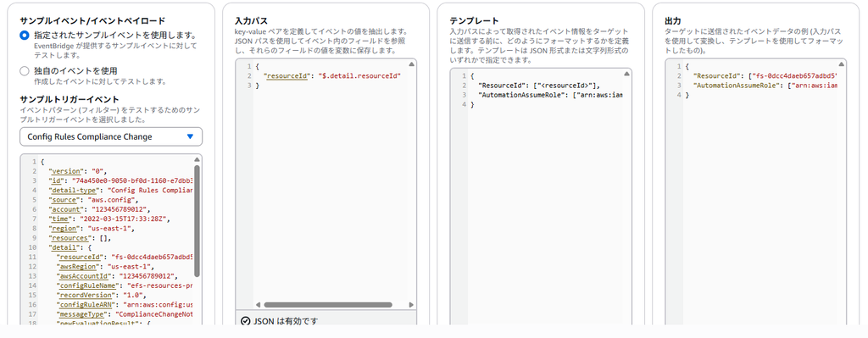The width and height of the screenshot is (868, 338).
Task: Click the "detail": { line in sample event
Action: (x=70, y=248)
